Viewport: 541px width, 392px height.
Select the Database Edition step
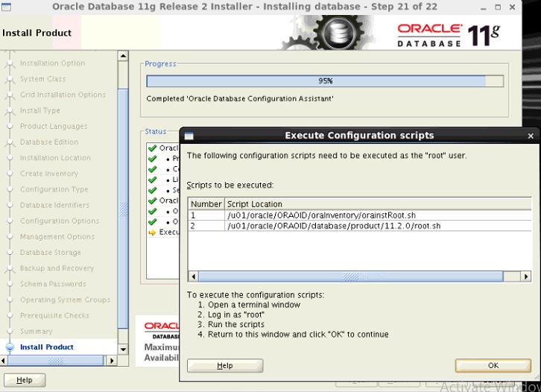click(x=49, y=142)
